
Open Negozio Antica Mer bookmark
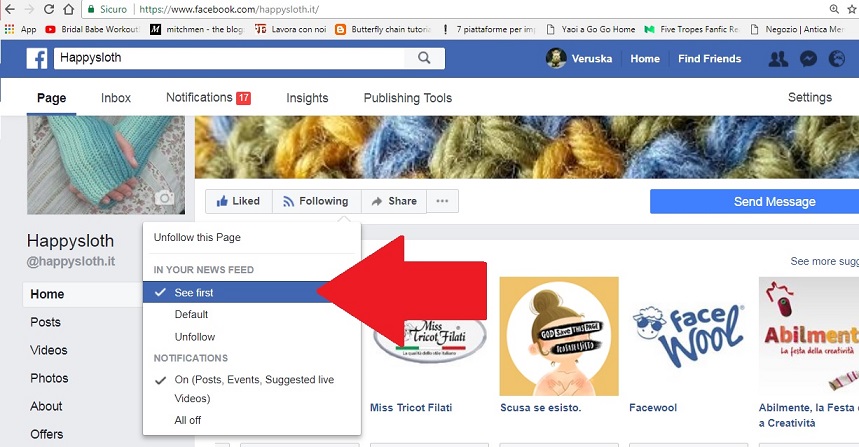coord(797,29)
